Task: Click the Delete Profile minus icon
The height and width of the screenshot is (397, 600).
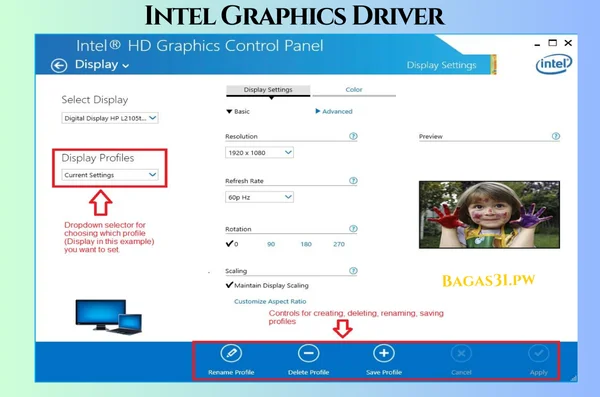Action: pos(308,353)
